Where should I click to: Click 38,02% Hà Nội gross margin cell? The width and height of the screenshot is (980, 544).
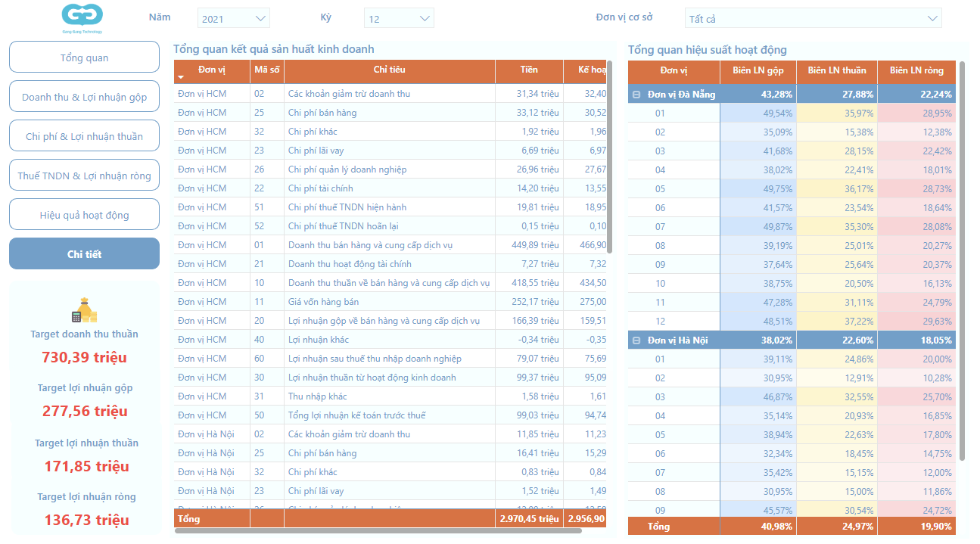point(758,340)
